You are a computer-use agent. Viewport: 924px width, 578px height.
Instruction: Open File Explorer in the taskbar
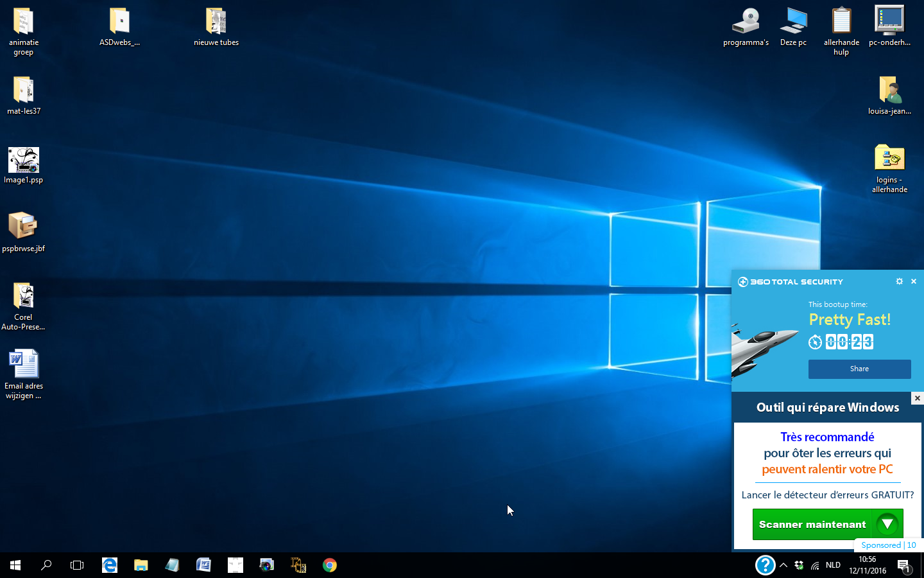coord(141,565)
